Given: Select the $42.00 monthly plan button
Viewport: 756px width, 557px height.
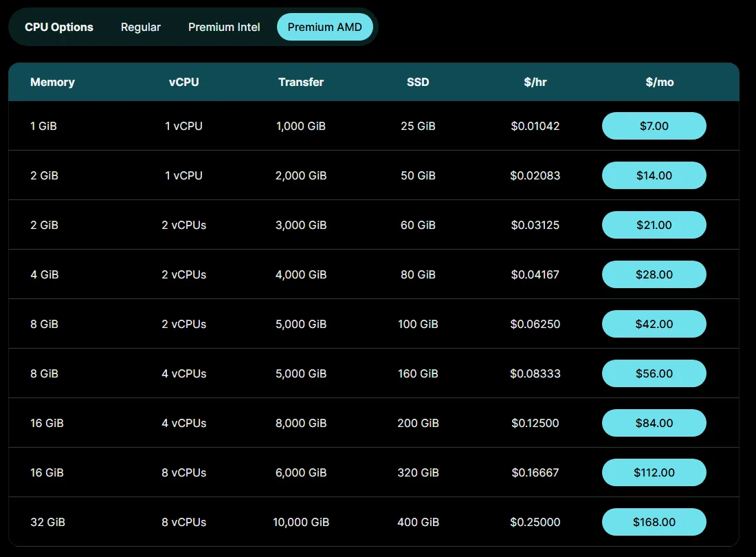Looking at the screenshot, I should pyautogui.click(x=654, y=324).
